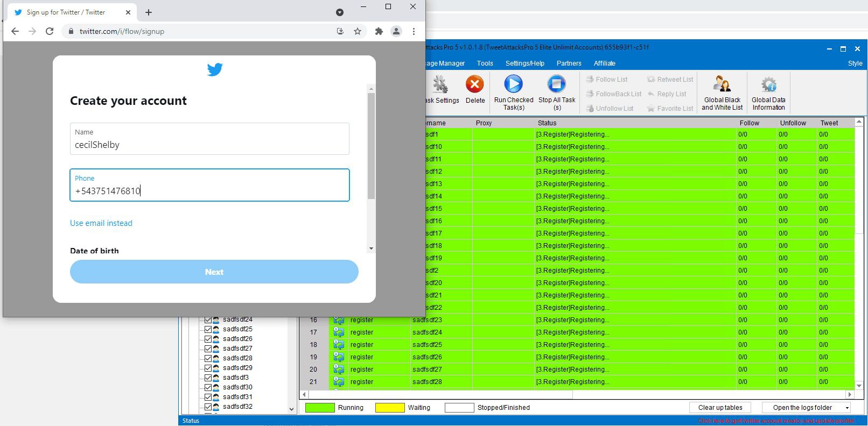Uncheck the sadfsdf24 account checkbox
This screenshot has height=426, width=868.
pyautogui.click(x=208, y=319)
